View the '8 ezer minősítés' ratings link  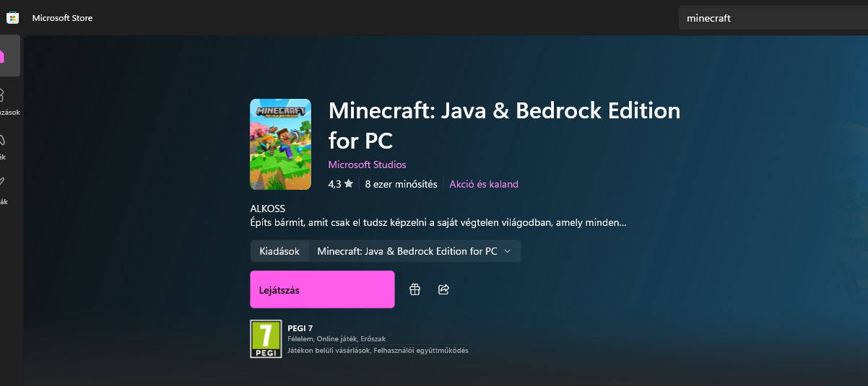pyautogui.click(x=401, y=184)
